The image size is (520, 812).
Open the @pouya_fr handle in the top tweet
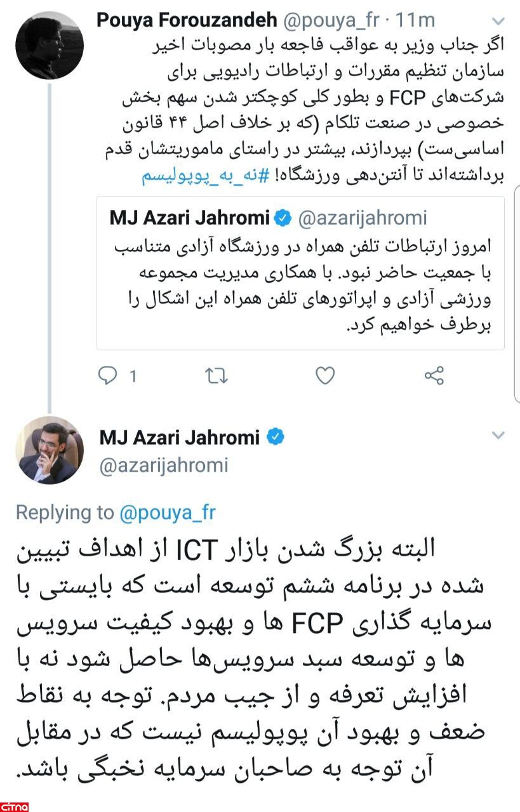pos(331,20)
